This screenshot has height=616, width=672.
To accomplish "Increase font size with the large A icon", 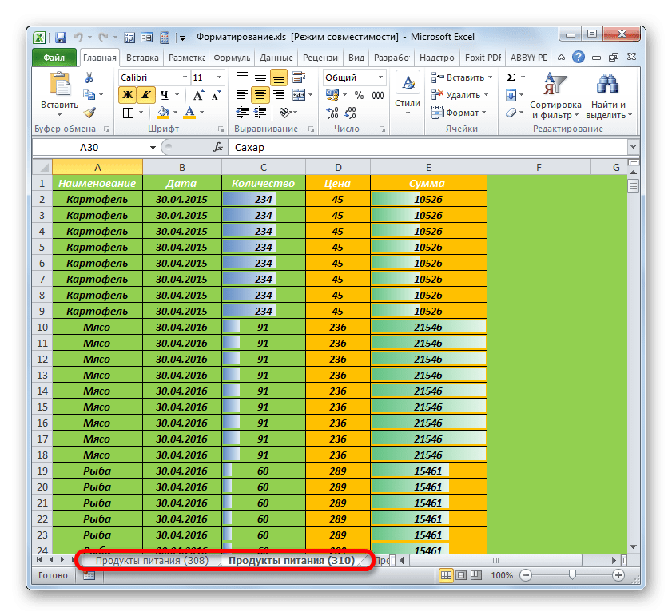I will [198, 95].
